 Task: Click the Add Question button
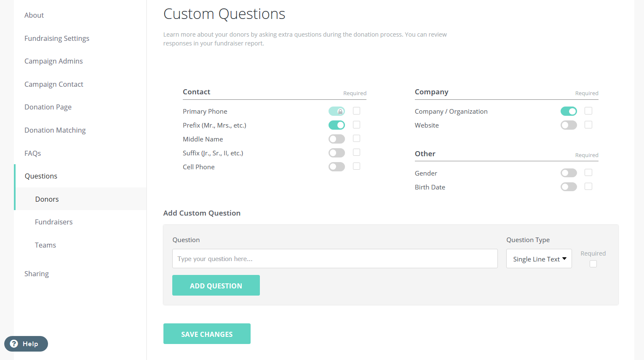[216, 285]
